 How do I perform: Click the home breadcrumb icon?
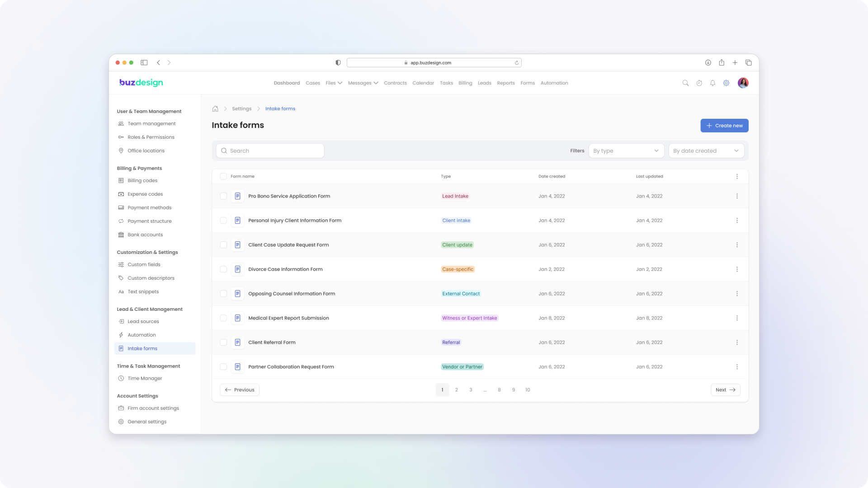215,109
